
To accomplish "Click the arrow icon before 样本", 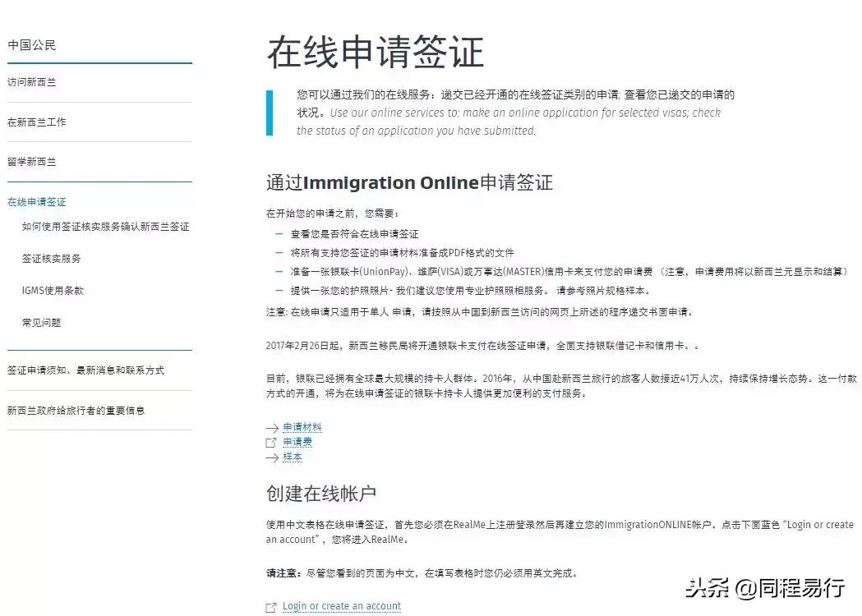I will click(270, 457).
